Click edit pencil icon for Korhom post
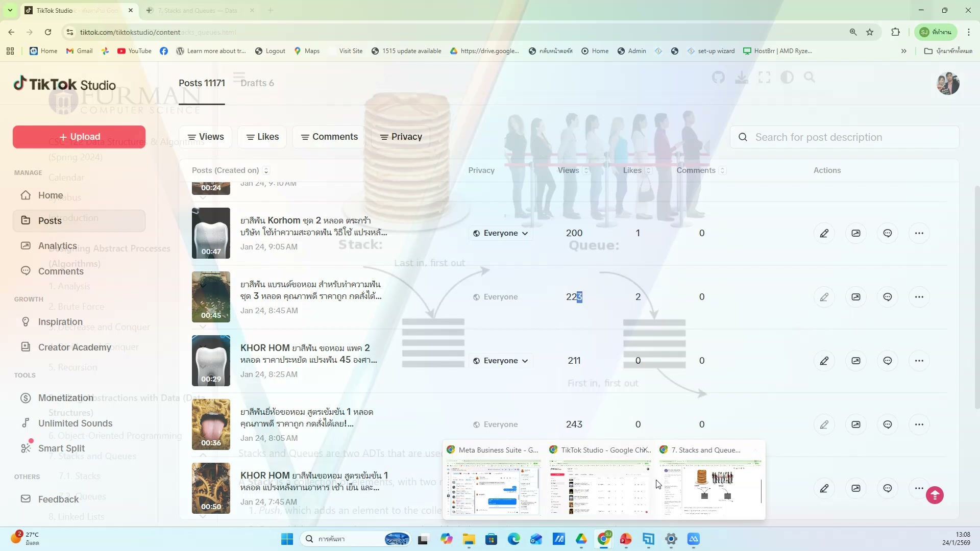980x551 pixels. coord(824,233)
